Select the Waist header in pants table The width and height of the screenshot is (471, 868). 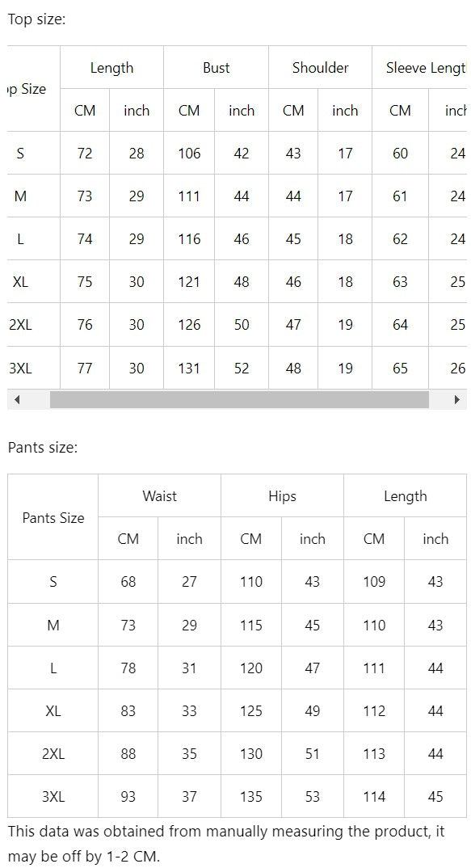tap(158, 495)
